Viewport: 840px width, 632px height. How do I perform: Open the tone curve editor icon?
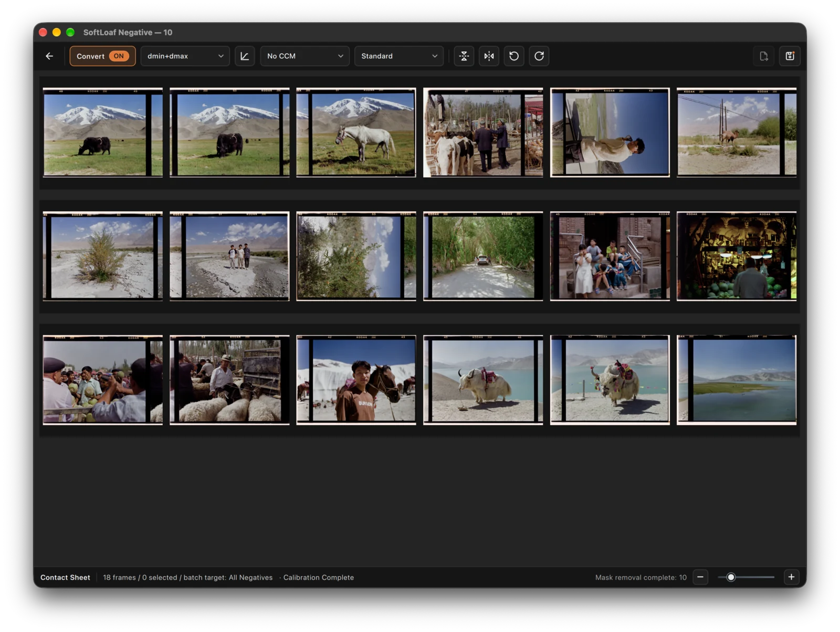(x=245, y=56)
